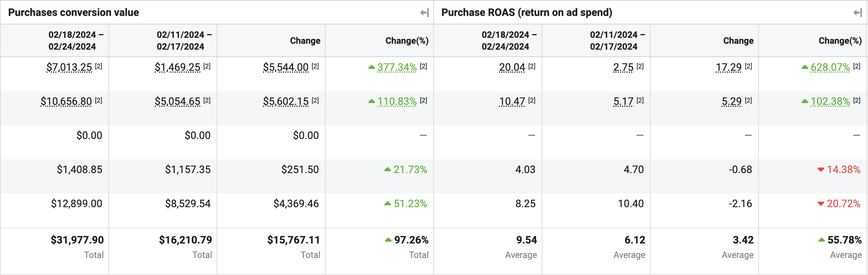Sort by conversion value Change column header
This screenshot has width=868, height=275.
(305, 41)
